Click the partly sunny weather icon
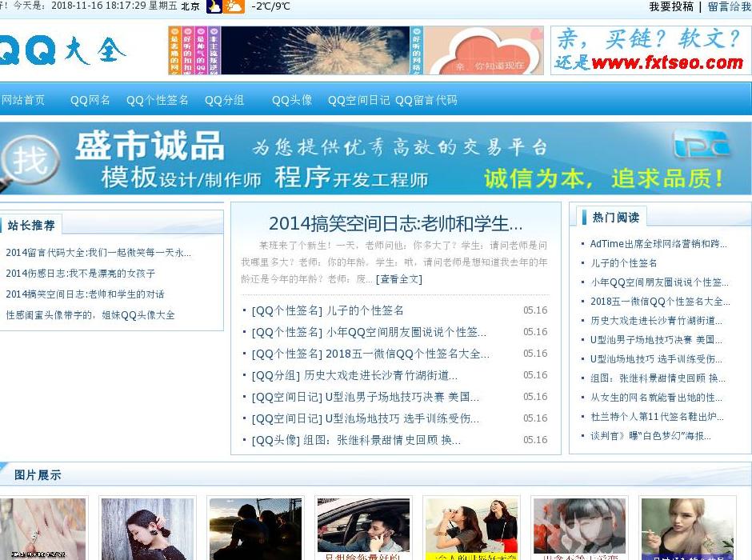Image resolution: width=752 pixels, height=560 pixels. (234, 6)
